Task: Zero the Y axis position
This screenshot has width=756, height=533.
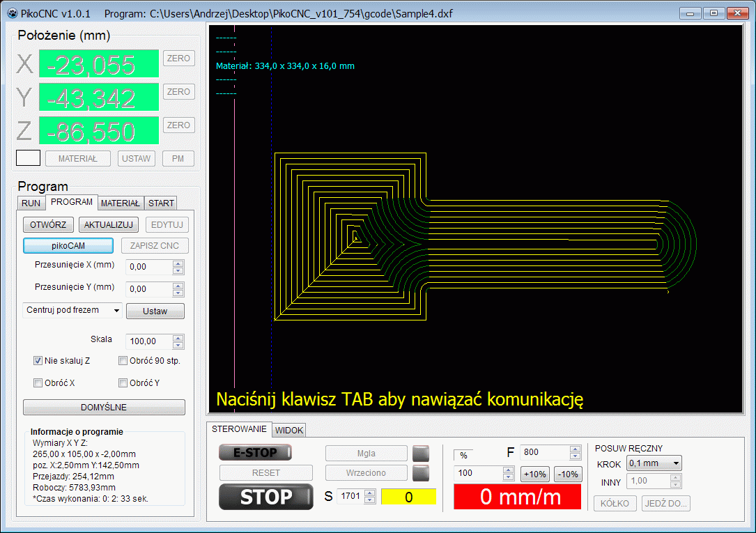Action: pyautogui.click(x=178, y=91)
